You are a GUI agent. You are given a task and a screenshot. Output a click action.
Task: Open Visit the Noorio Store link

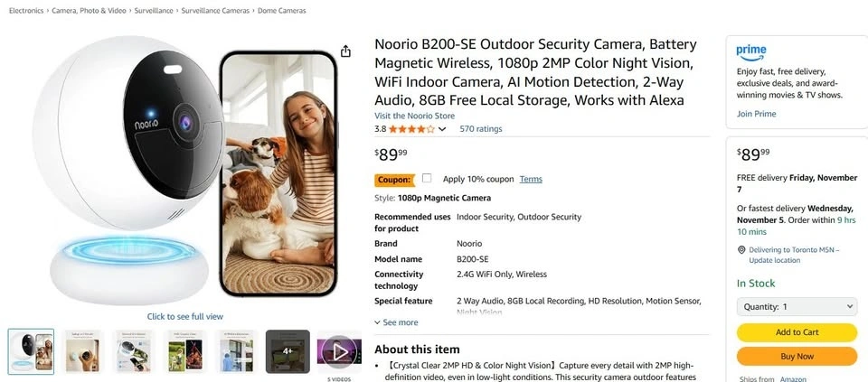pos(416,116)
